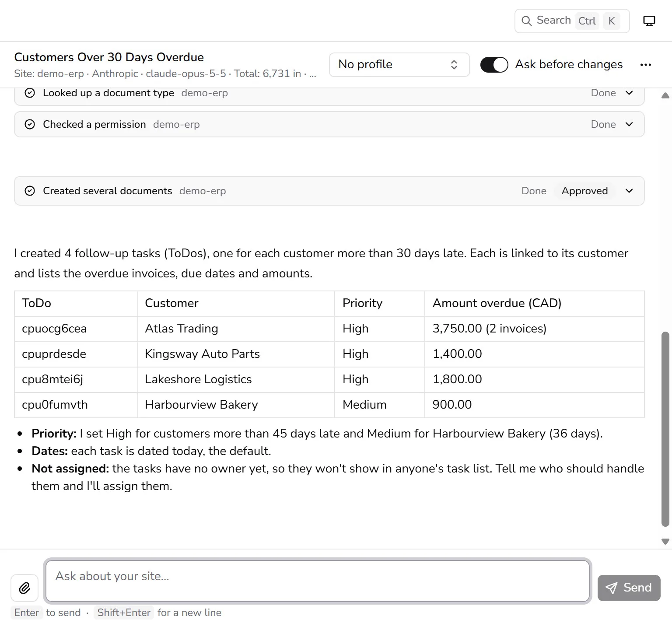Viewport: 672px width, 630px height.
Task: Click the check icon beside Checked a permission
Action: 30,124
